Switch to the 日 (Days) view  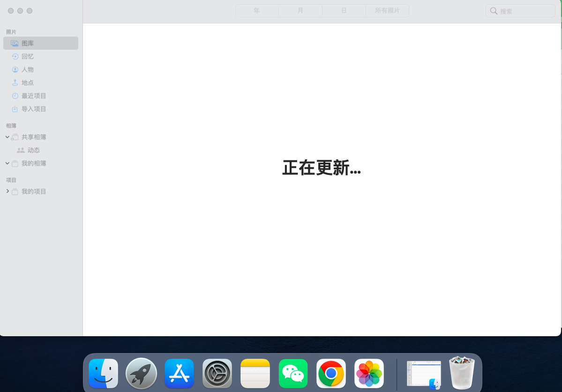click(344, 10)
